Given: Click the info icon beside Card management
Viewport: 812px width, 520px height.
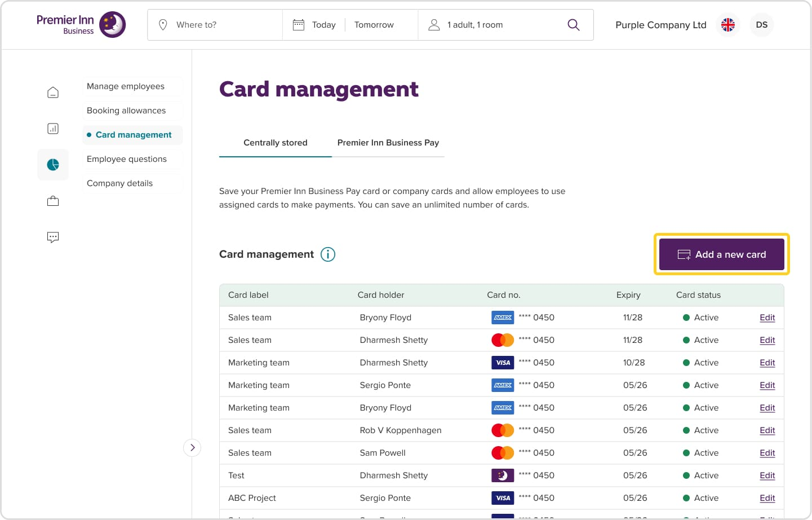Looking at the screenshot, I should (328, 254).
